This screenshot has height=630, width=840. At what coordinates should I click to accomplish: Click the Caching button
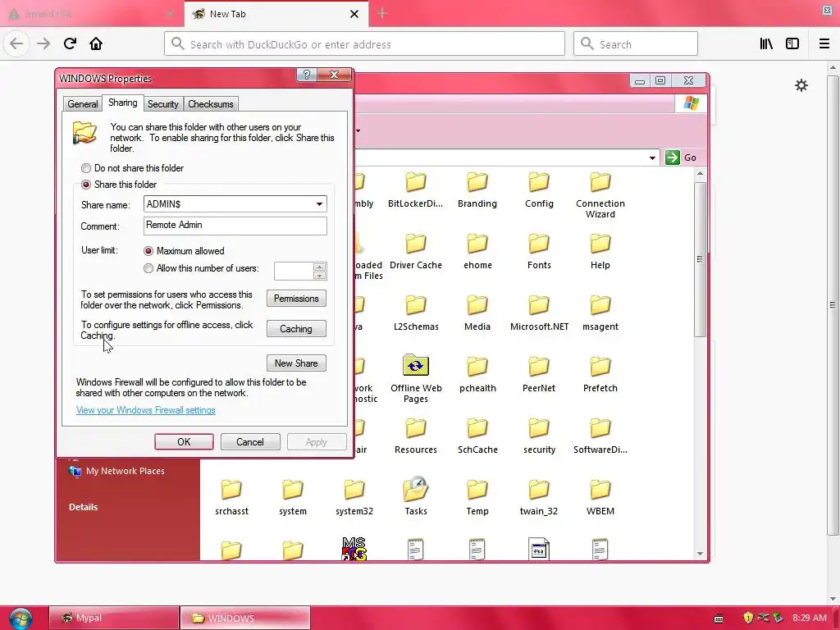[x=296, y=329]
